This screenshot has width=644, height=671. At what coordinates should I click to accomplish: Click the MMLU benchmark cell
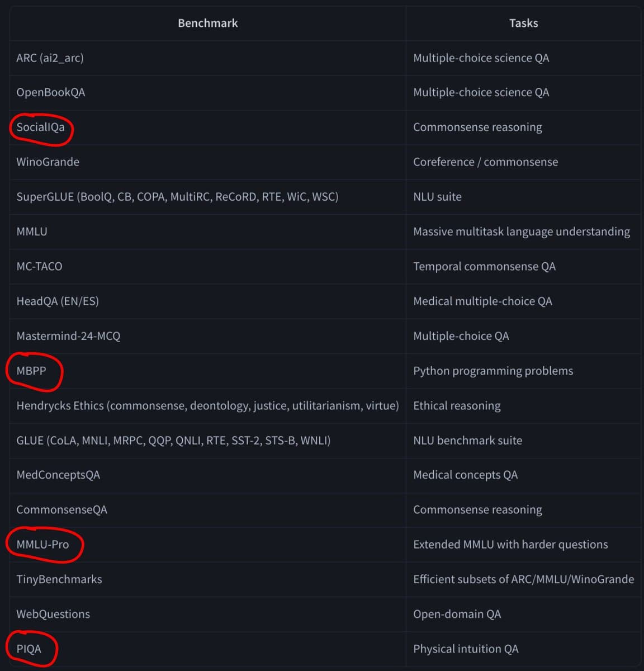[207, 231]
